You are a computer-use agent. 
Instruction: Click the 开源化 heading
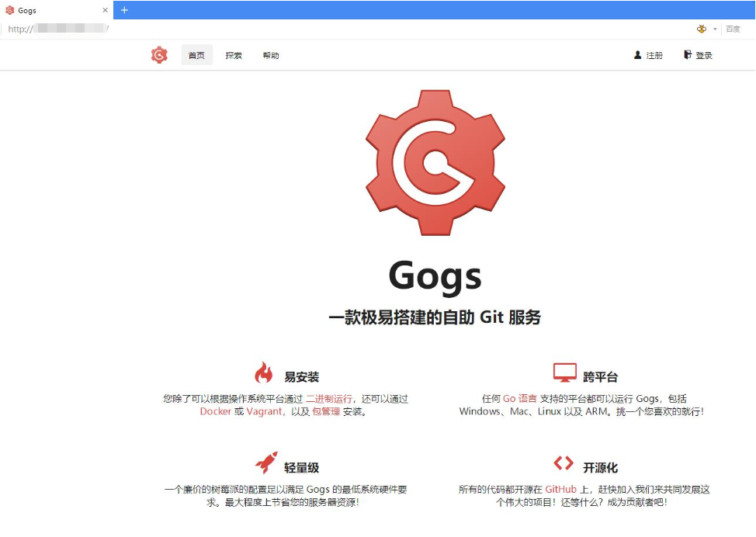click(x=600, y=468)
